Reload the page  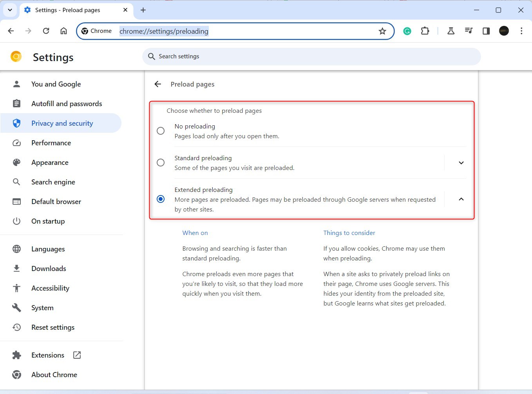(x=46, y=31)
